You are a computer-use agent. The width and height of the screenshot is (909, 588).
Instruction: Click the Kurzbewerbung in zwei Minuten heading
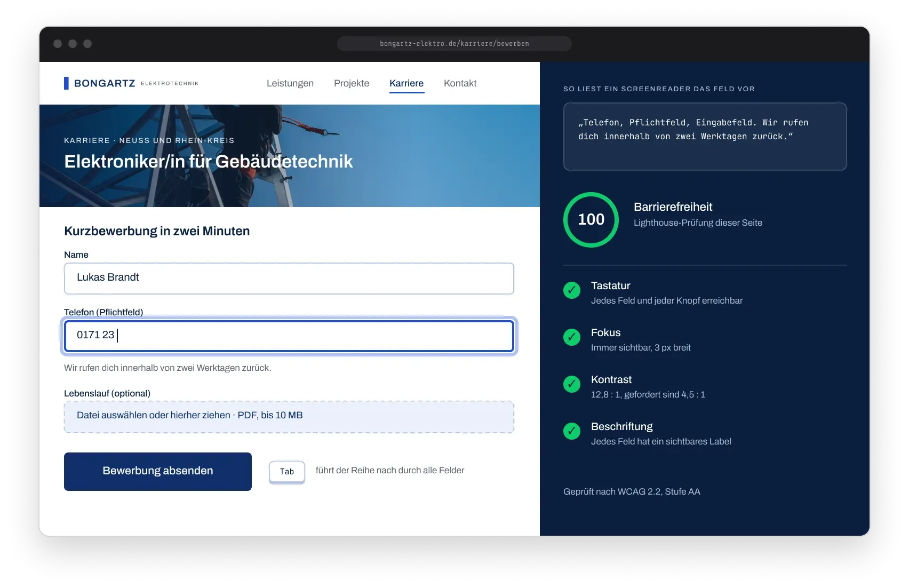(x=157, y=231)
